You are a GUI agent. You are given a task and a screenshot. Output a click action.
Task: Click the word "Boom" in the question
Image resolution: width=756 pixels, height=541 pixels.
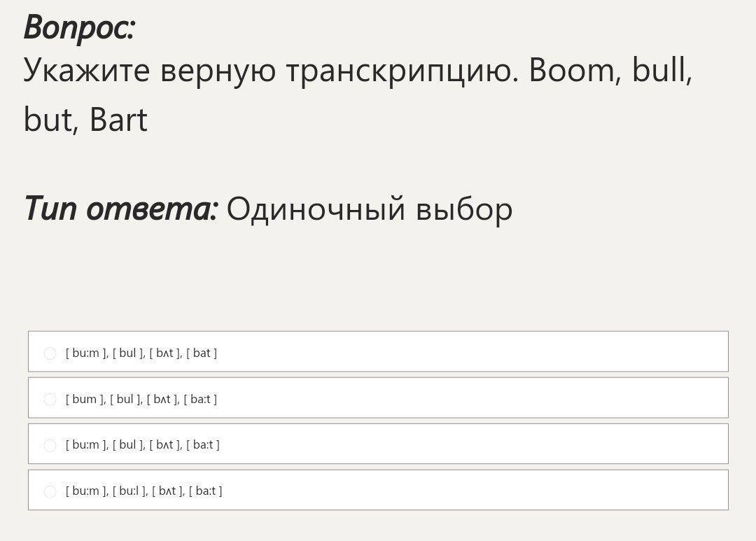[570, 71]
